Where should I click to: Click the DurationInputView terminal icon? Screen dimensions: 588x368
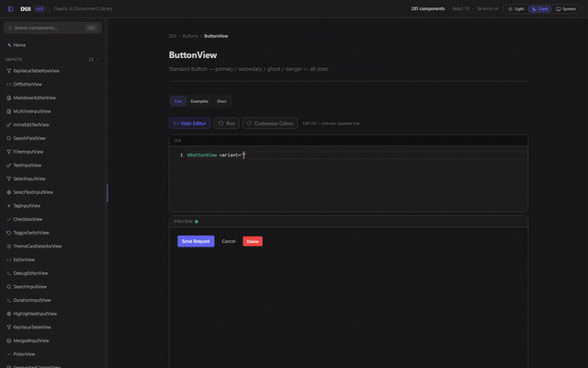(x=8, y=301)
